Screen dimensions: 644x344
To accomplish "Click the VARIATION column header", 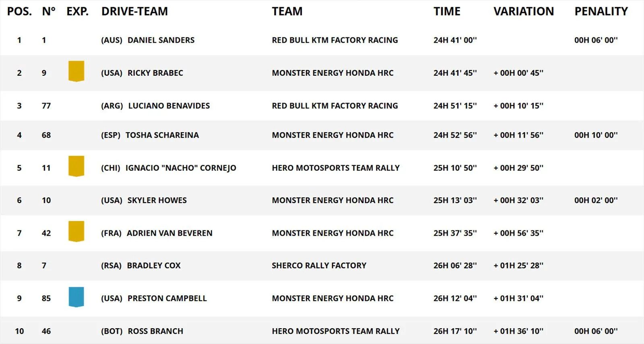I will click(x=524, y=11).
